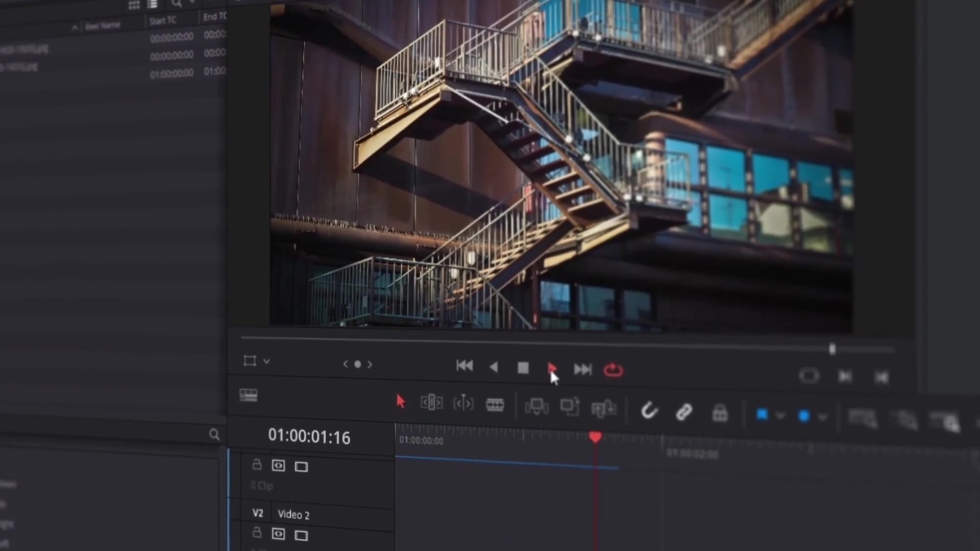Click the Video 2 track name
The image size is (980, 551).
click(x=293, y=514)
